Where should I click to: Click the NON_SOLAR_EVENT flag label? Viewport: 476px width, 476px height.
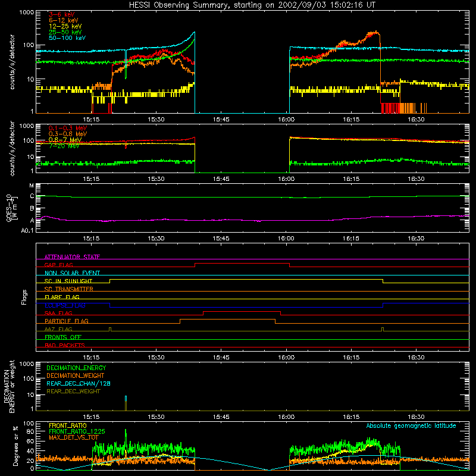click(72, 273)
